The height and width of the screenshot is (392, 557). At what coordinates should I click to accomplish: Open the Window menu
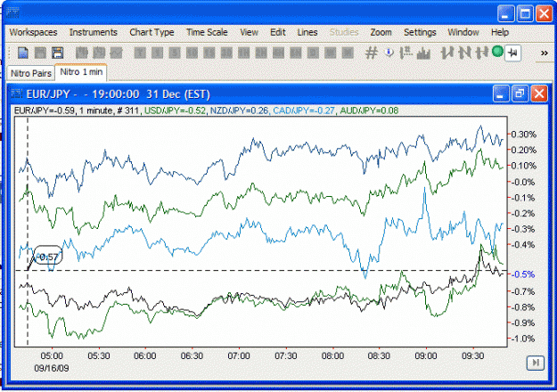coord(463,32)
